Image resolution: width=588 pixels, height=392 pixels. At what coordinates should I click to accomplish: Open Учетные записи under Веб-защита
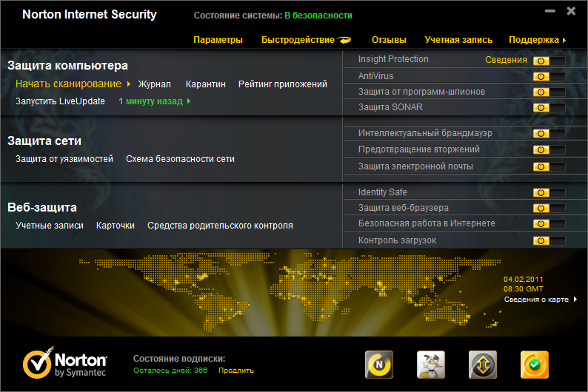click(50, 226)
